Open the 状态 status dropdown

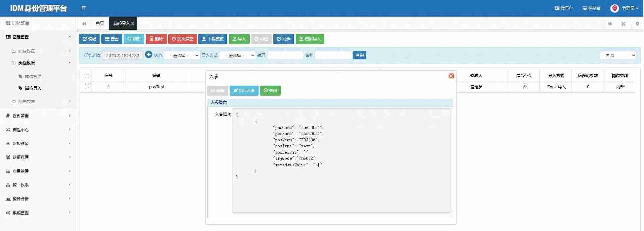pyautogui.click(x=182, y=55)
